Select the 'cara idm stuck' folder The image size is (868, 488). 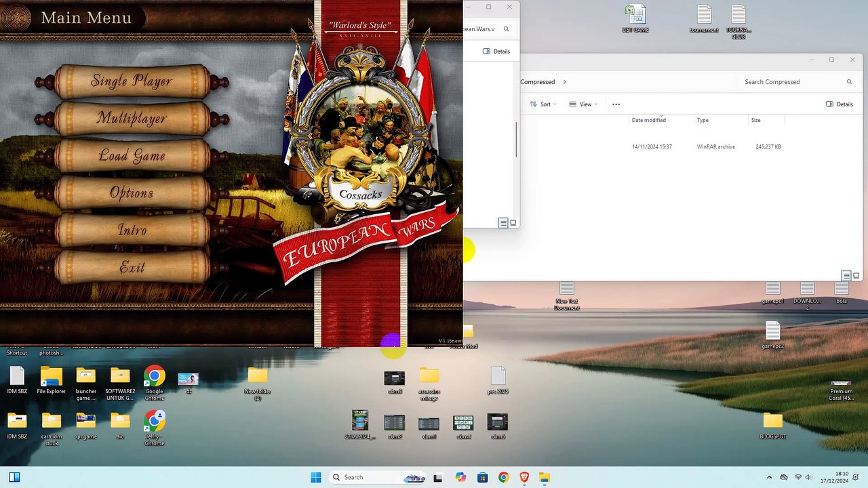click(x=52, y=428)
